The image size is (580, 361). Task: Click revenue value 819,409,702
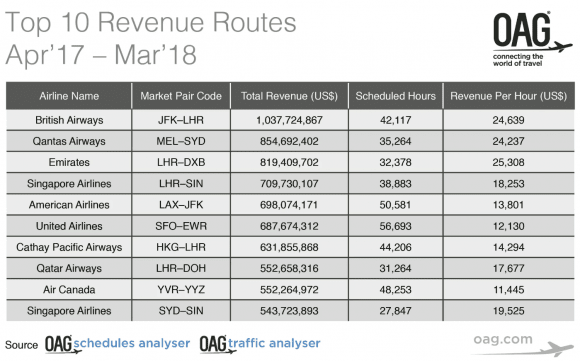pos(289,162)
